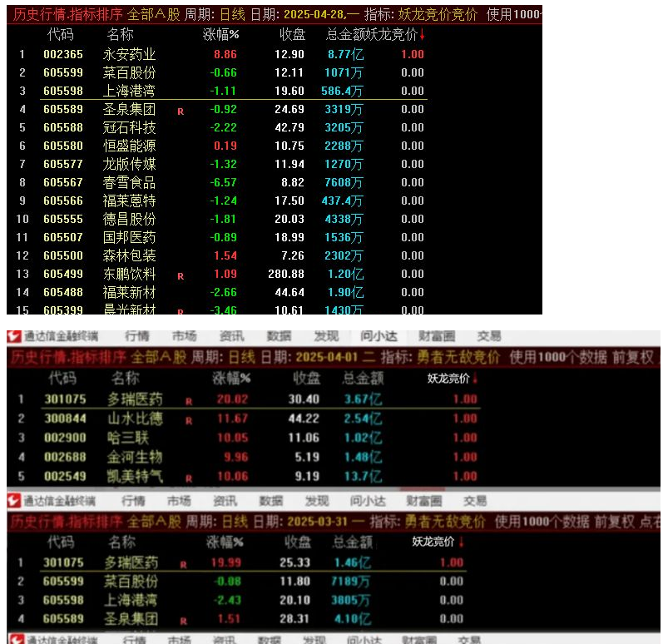The image size is (668, 644).
Task: Click the R marker beside 凯美特气
Action: (x=189, y=478)
